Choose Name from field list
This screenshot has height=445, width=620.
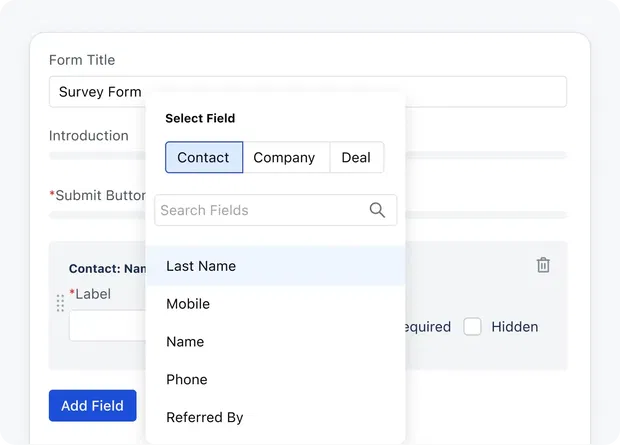(275, 341)
